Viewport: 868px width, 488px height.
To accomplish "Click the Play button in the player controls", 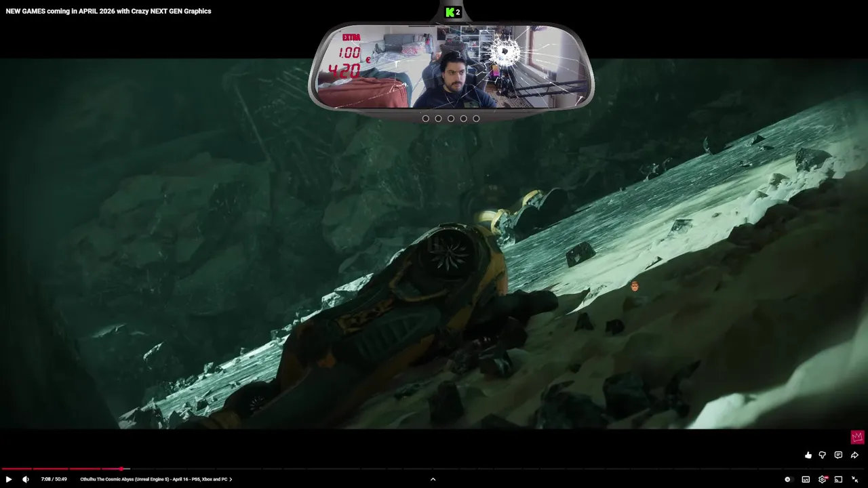I will click(x=9, y=479).
